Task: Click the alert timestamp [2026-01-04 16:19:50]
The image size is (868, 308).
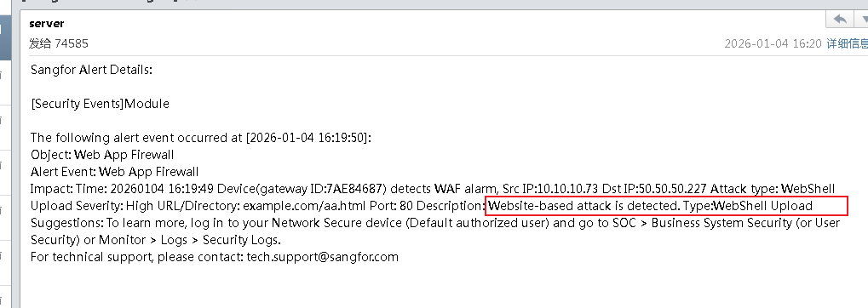Action: pos(307,138)
